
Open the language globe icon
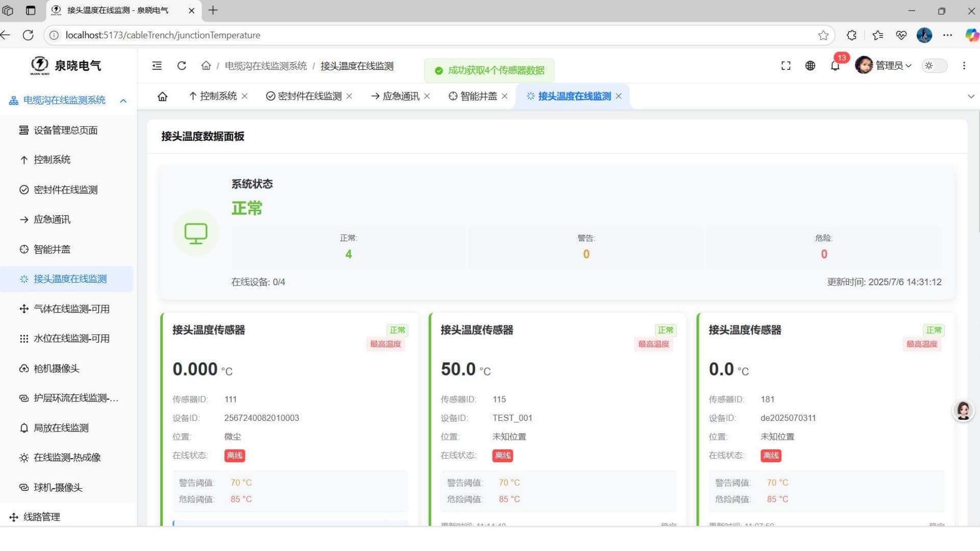(810, 66)
